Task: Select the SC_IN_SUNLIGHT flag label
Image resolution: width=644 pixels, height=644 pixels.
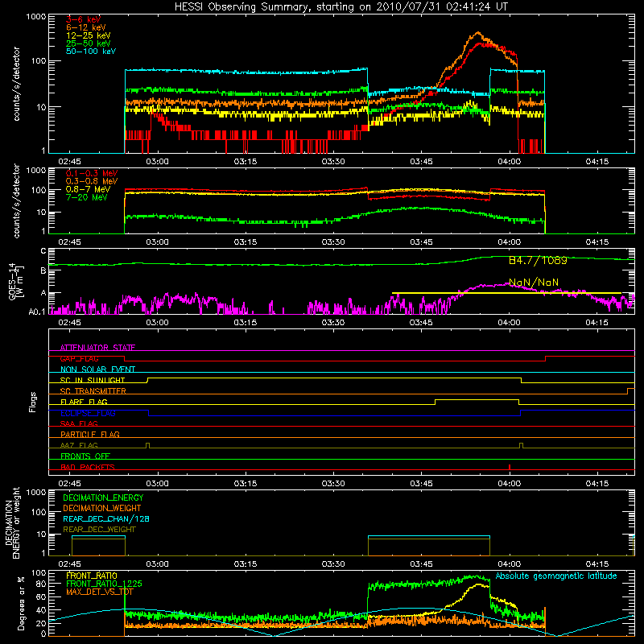Action: click(93, 380)
